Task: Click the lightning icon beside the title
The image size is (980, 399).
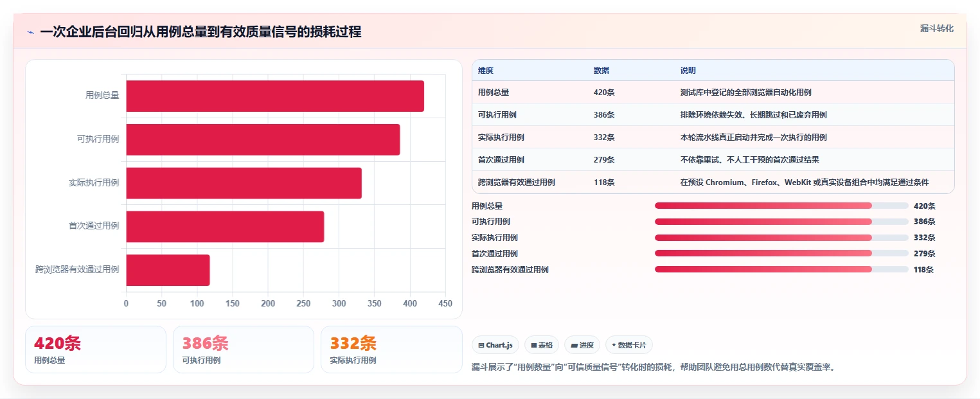Action: (x=30, y=32)
